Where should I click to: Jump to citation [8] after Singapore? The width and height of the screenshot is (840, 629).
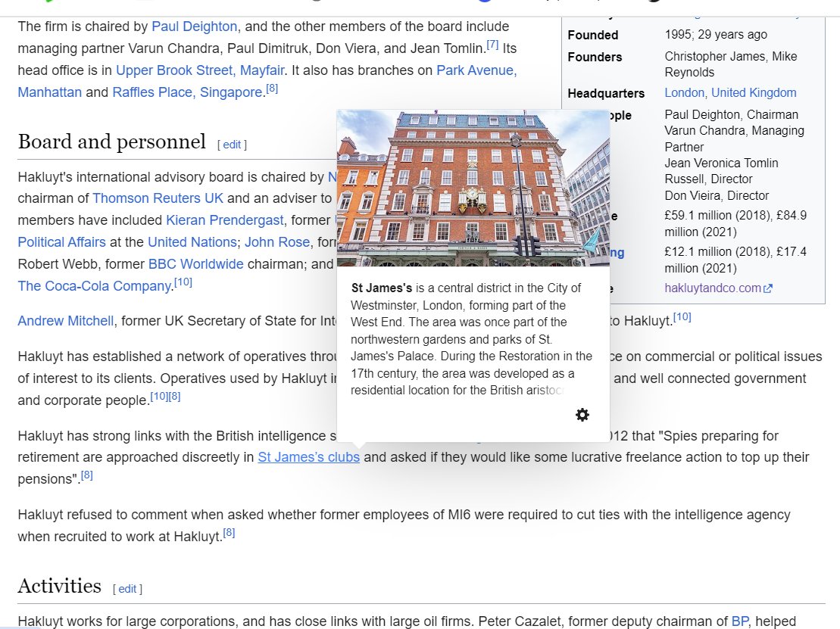pos(272,89)
